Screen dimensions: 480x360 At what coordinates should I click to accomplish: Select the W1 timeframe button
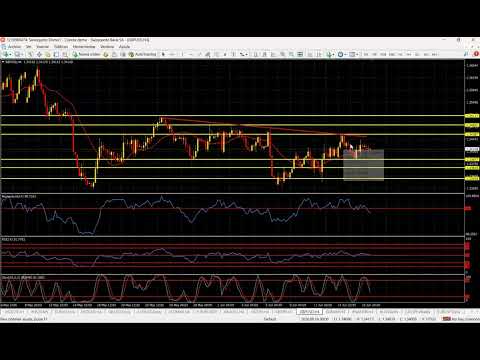[426, 54]
